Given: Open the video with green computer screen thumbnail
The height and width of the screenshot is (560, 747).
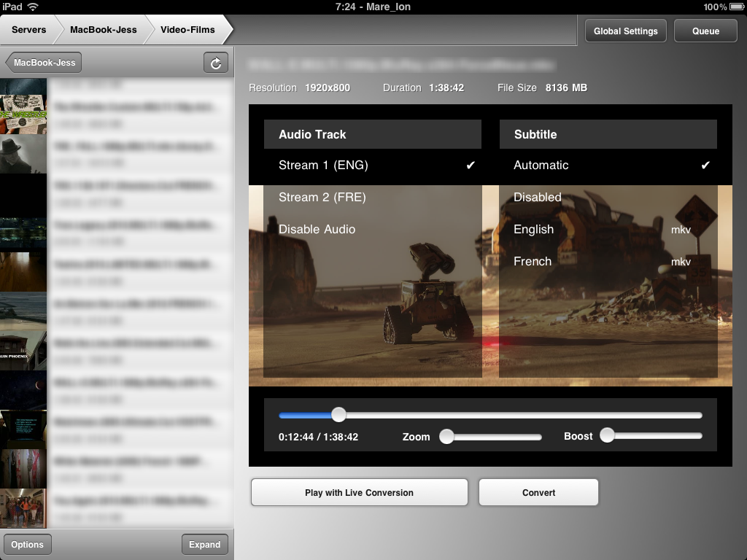Looking at the screenshot, I should 23,429.
